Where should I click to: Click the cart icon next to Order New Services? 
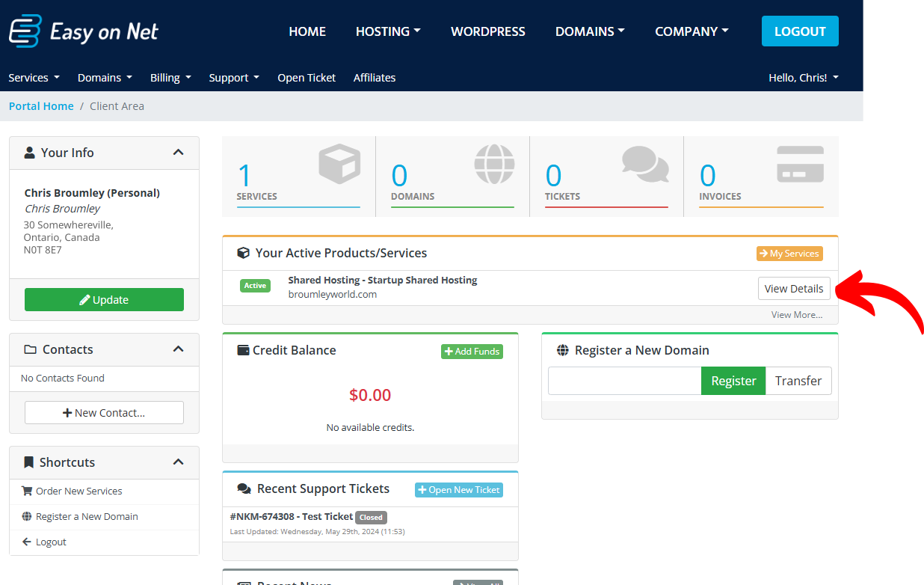click(28, 491)
